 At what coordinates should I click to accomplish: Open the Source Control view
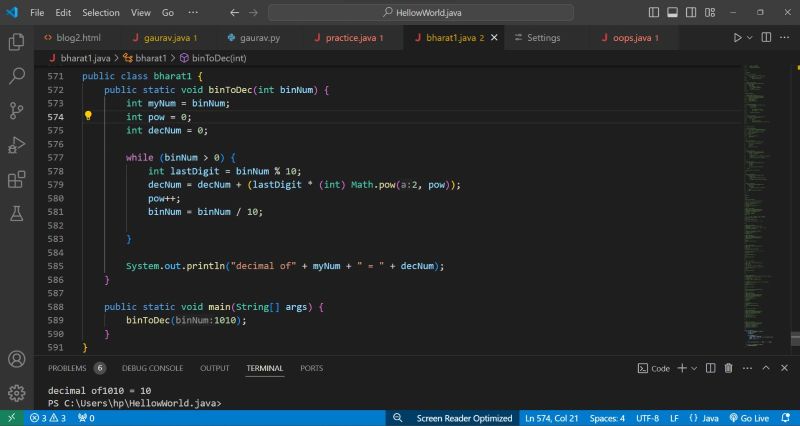[16, 110]
